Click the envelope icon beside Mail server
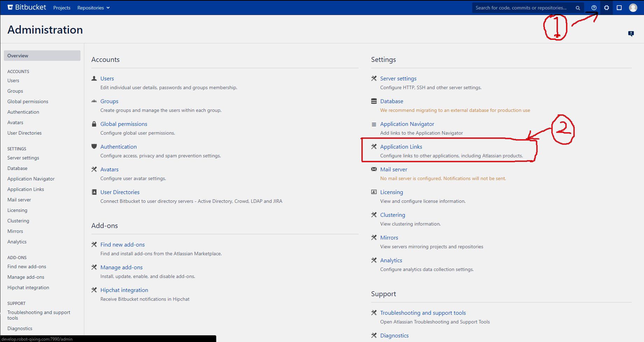This screenshot has width=644, height=342. [x=374, y=169]
